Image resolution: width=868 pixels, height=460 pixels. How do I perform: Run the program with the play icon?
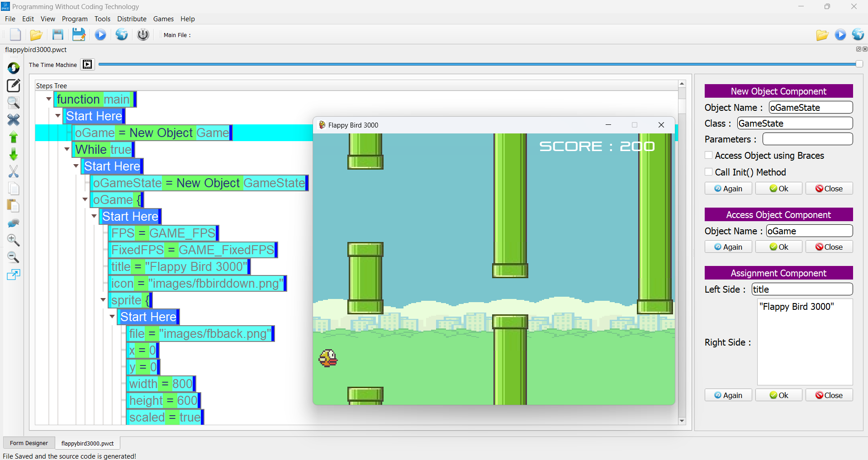coord(100,34)
